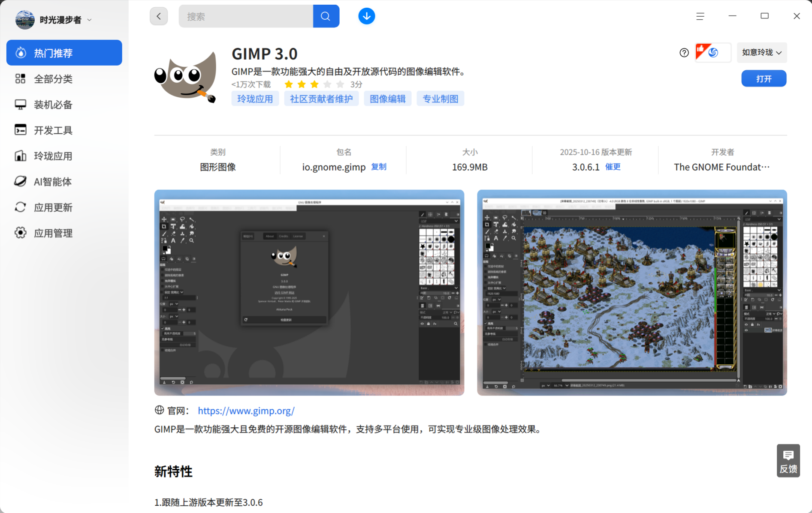Click the question mark help icon
The width and height of the screenshot is (812, 513).
(x=684, y=52)
